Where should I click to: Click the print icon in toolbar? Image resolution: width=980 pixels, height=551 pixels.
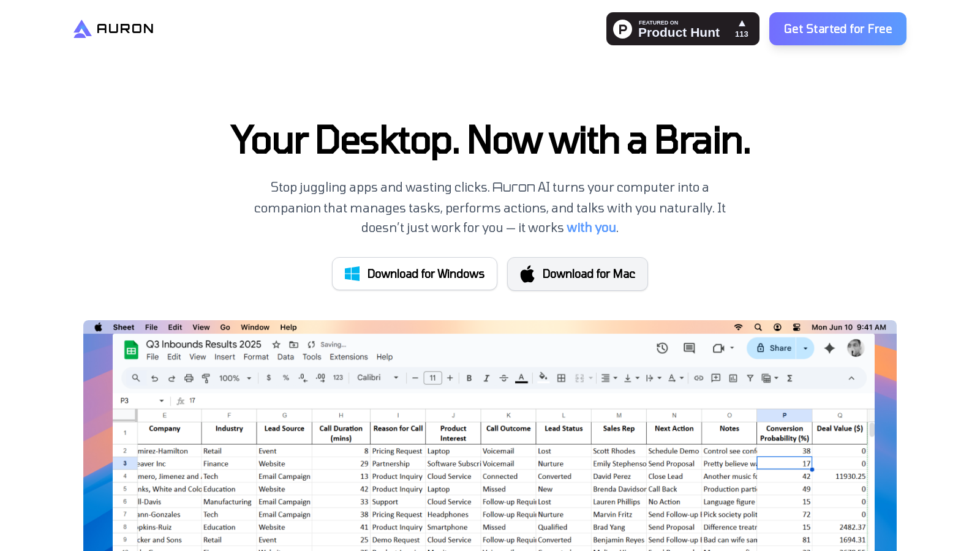click(x=189, y=378)
